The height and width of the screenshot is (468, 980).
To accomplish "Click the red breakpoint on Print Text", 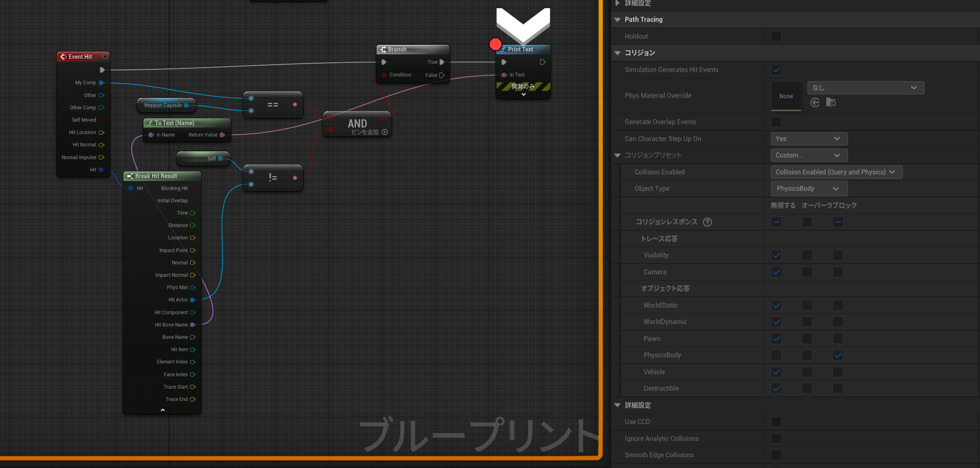I will pyautogui.click(x=495, y=44).
